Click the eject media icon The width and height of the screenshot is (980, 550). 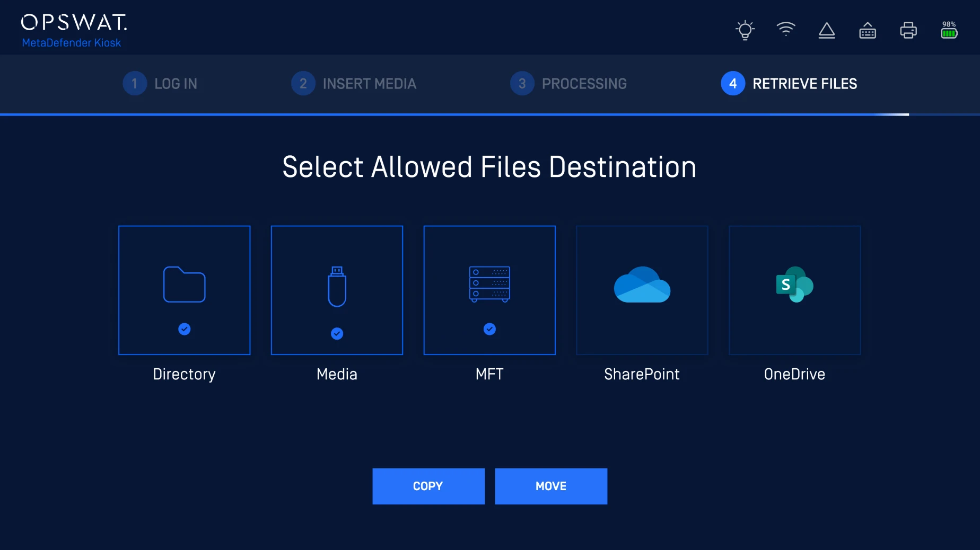[826, 31]
